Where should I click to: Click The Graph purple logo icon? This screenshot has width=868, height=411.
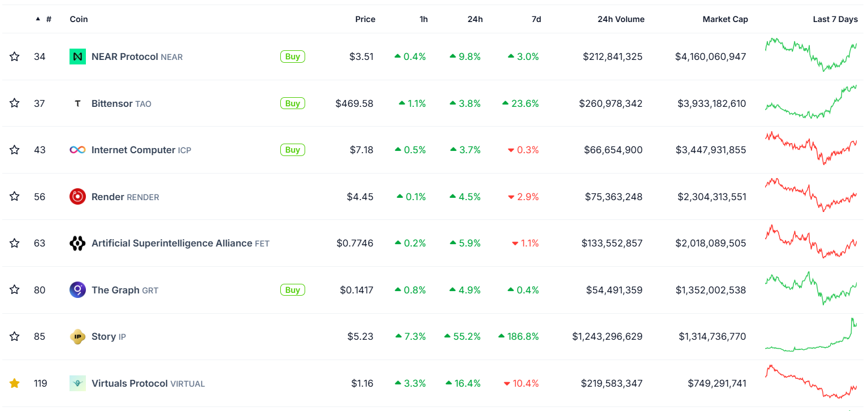(x=77, y=290)
